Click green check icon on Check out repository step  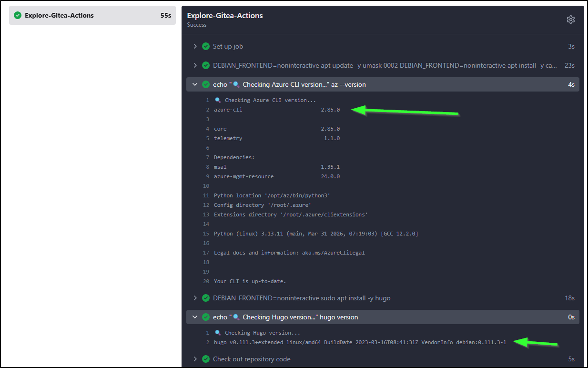pos(206,359)
